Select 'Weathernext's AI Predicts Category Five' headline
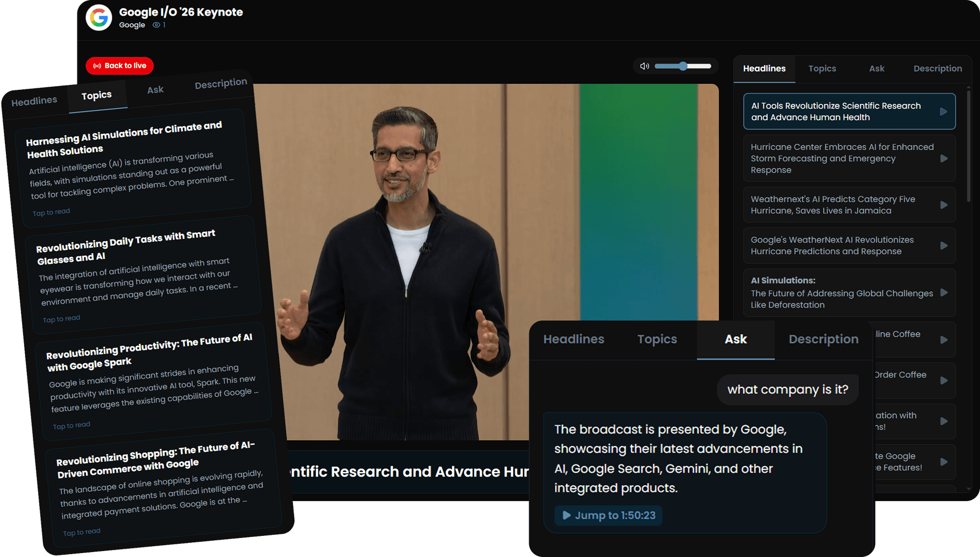The height and width of the screenshot is (557, 980). point(833,205)
